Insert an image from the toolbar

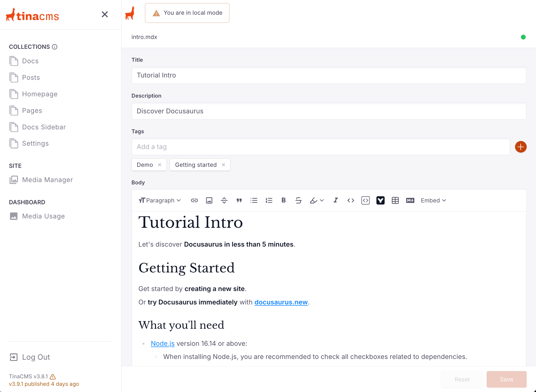209,200
